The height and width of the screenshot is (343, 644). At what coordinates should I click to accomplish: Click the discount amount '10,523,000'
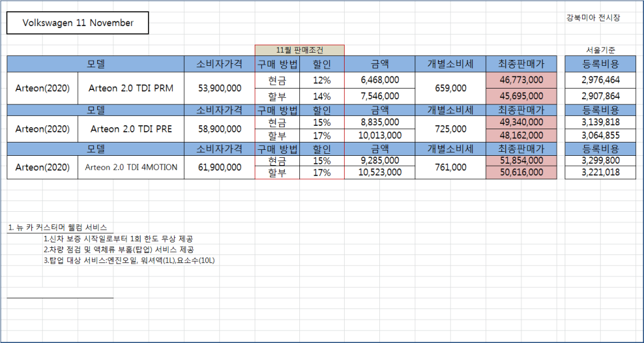click(x=379, y=172)
